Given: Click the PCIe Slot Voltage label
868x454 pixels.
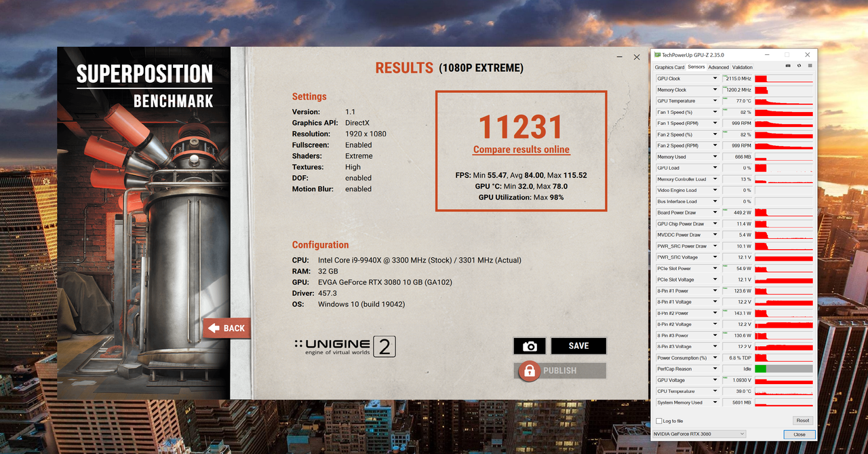Looking at the screenshot, I should point(675,280).
